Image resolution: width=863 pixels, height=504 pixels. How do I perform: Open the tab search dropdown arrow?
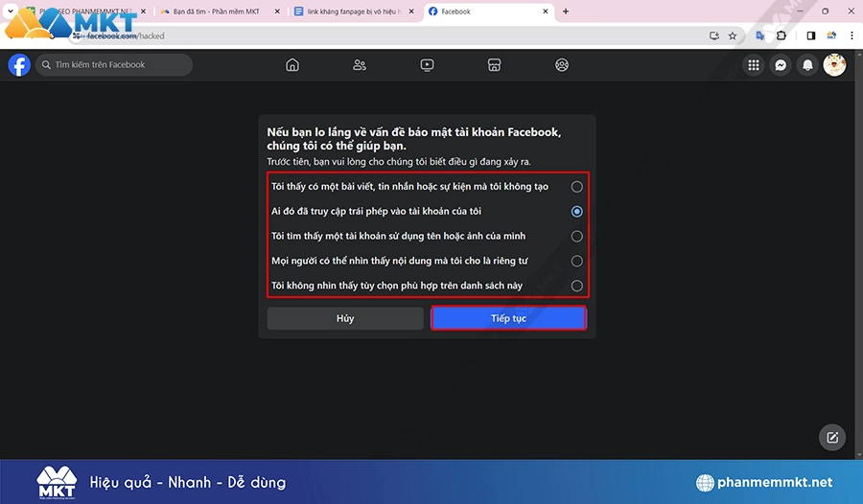(x=10, y=11)
